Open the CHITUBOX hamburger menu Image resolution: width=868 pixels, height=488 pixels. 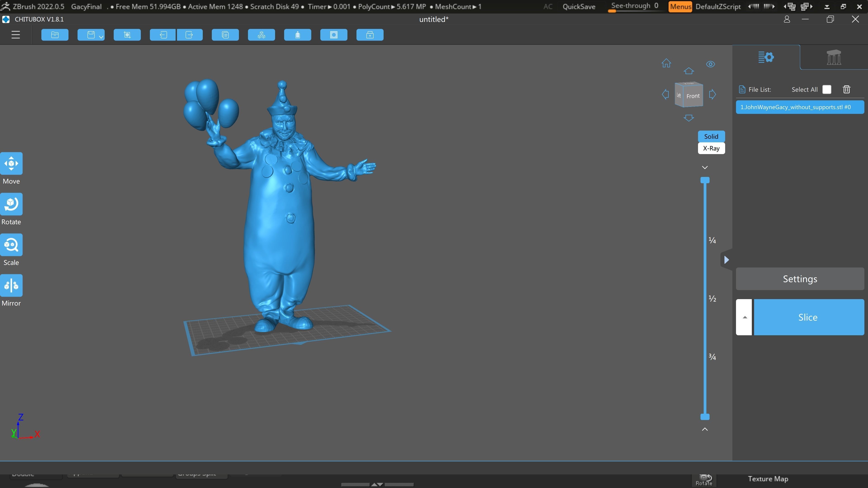(16, 35)
